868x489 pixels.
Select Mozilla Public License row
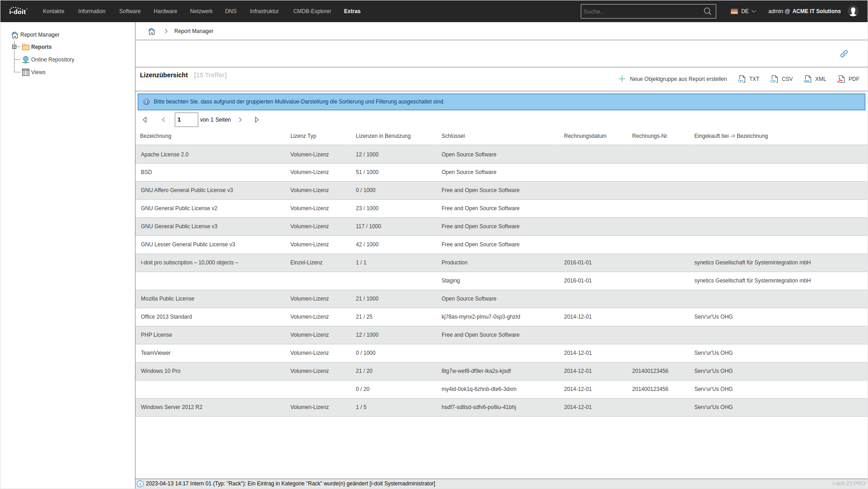(501, 299)
